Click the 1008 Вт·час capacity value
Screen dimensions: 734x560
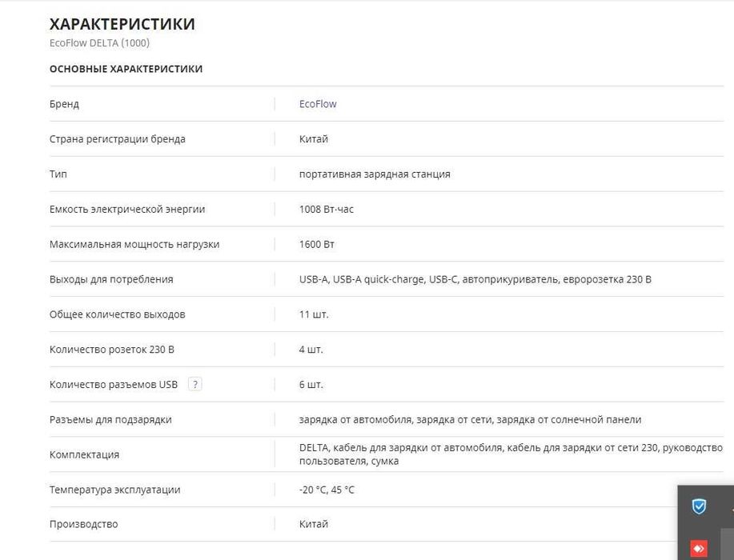(326, 209)
